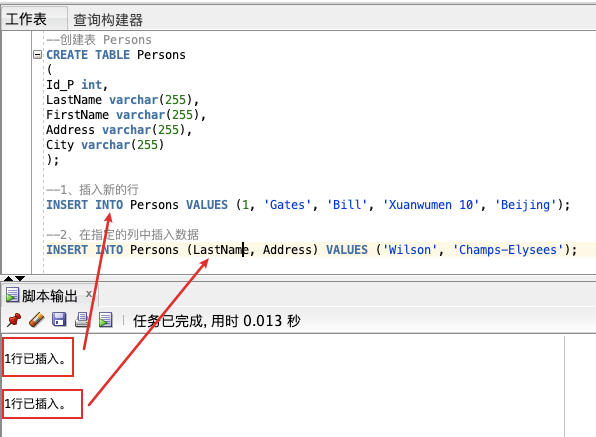This screenshot has width=596, height=437.
Task: Close the 脚本输出 tab
Action: (x=89, y=294)
